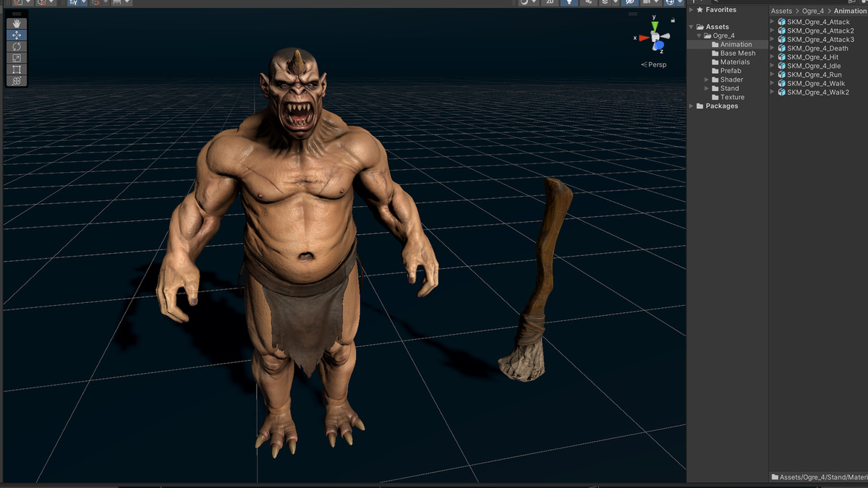Click the scene view camera icon in toolbar
This screenshot has width=868, height=488.
click(646, 3)
